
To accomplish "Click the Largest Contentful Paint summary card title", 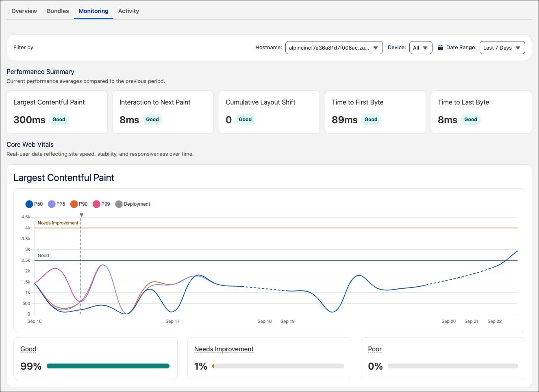I will point(49,102).
